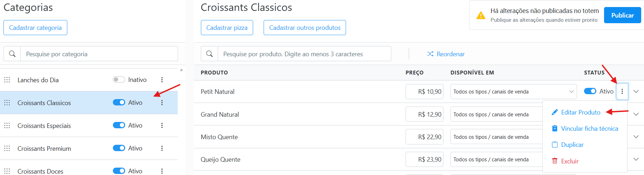This screenshot has width=644, height=175.
Task: Expand the Queijo Quente row chevron
Action: (636, 159)
